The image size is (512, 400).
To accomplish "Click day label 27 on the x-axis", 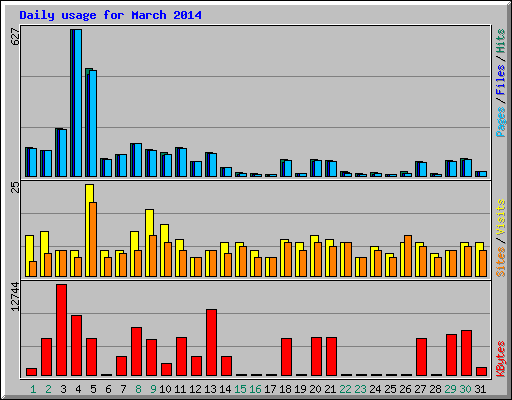I will click(420, 389).
